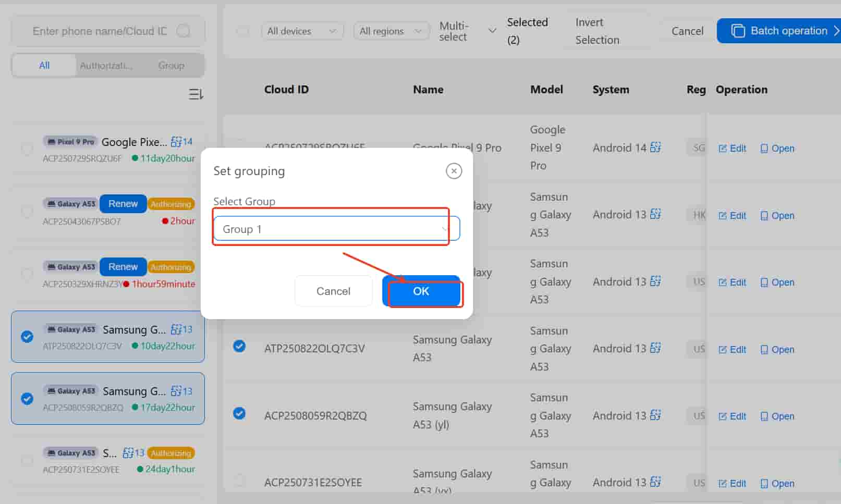
Task: Uncheck the ATP250822OLQ7C3V table row checkbox
Action: (239, 346)
